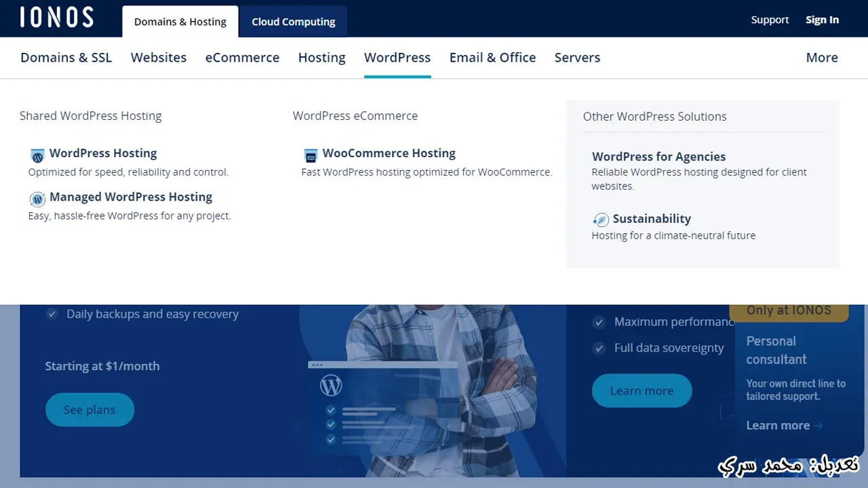Click the Managed WordPress Hosting icon
This screenshot has height=488, width=868.
click(38, 199)
